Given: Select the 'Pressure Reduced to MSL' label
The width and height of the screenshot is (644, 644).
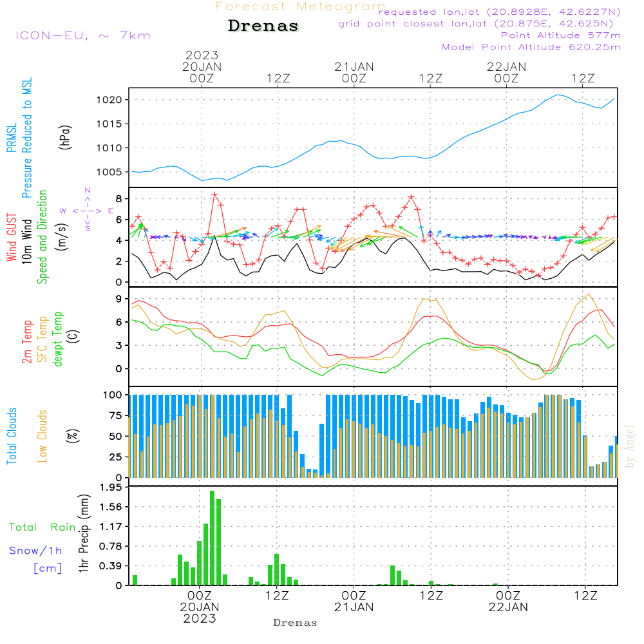Looking at the screenshot, I should tap(26, 138).
